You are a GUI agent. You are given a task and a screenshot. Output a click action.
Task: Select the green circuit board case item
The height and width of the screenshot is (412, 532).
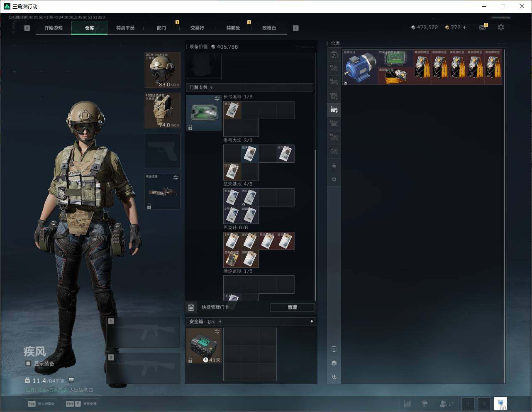396,59
